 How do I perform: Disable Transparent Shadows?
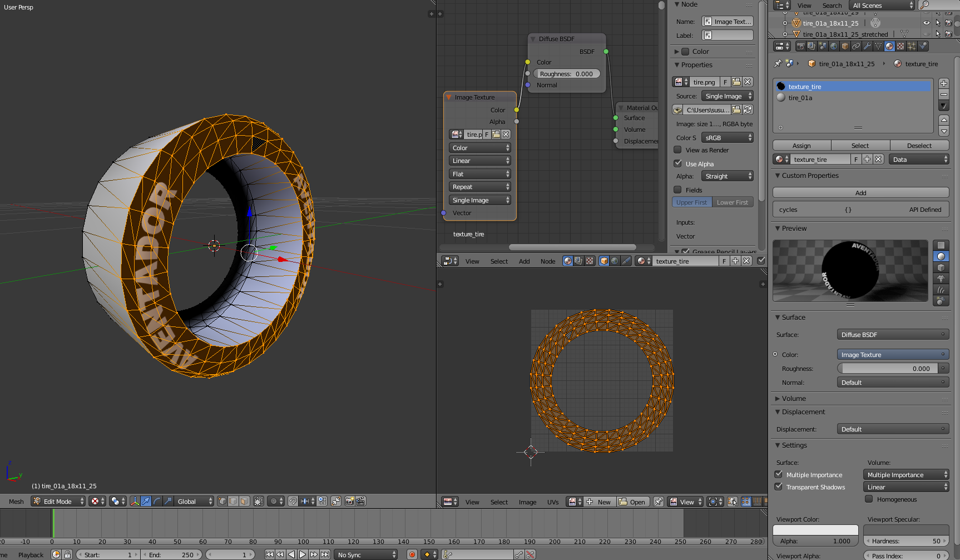coord(779,487)
